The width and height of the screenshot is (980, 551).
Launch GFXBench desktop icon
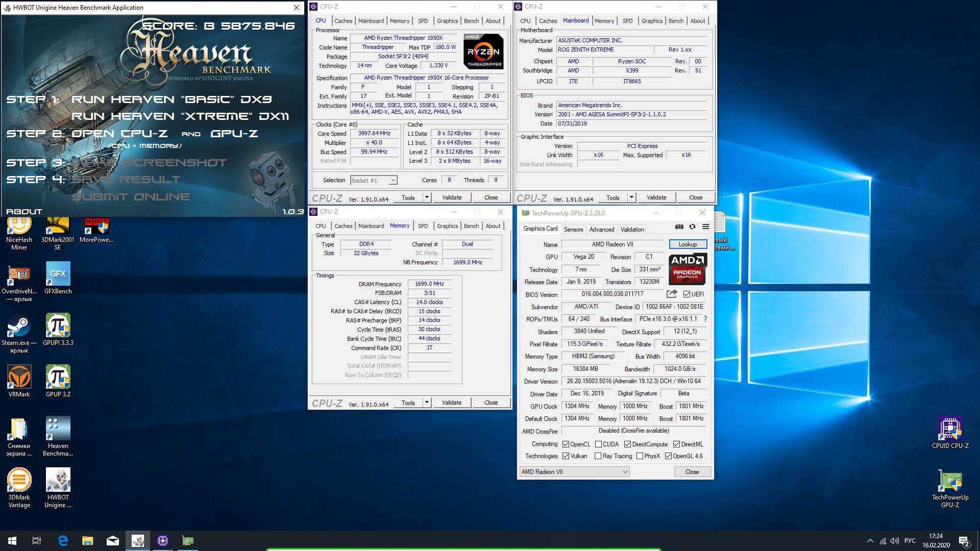click(x=58, y=279)
